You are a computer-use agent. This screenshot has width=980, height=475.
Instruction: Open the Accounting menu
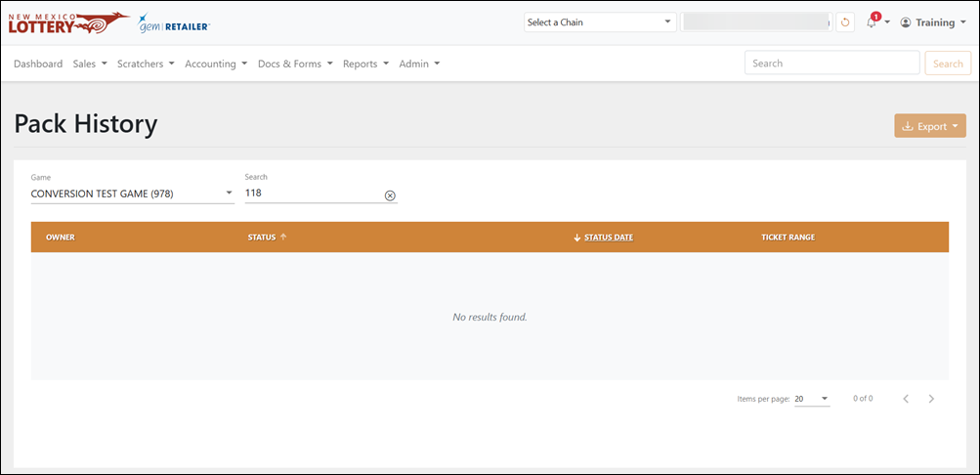point(216,64)
